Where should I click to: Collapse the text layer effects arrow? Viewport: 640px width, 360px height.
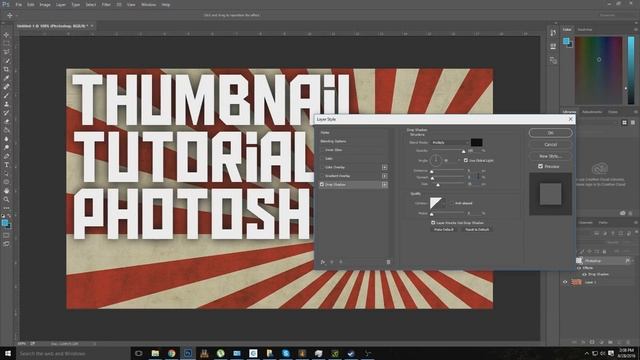633,260
